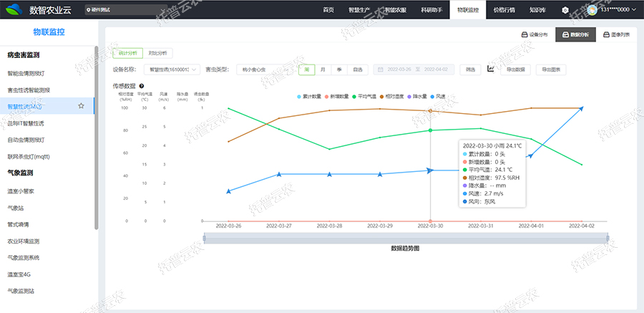
Task: Click the user avatar icon
Action: (592, 10)
